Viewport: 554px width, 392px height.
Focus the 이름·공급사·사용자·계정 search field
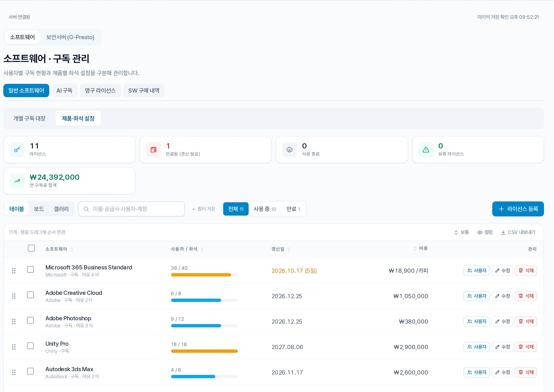pos(131,209)
